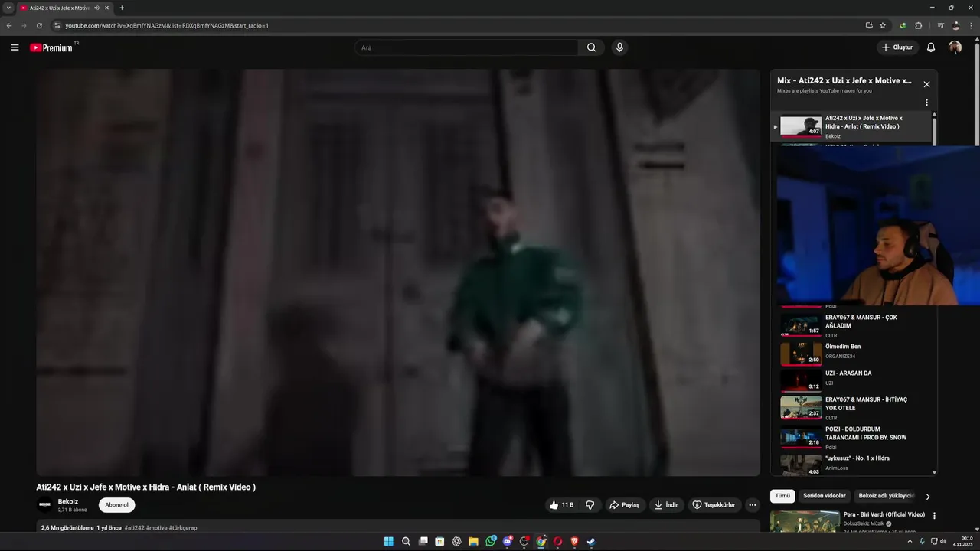Open taskbar clock and date 00:10
980x551 pixels.
963,541
